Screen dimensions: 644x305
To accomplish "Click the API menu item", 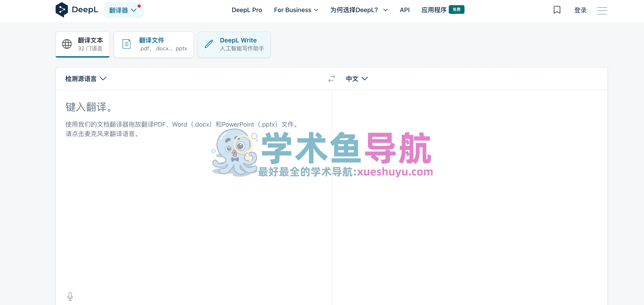I will pyautogui.click(x=405, y=10).
